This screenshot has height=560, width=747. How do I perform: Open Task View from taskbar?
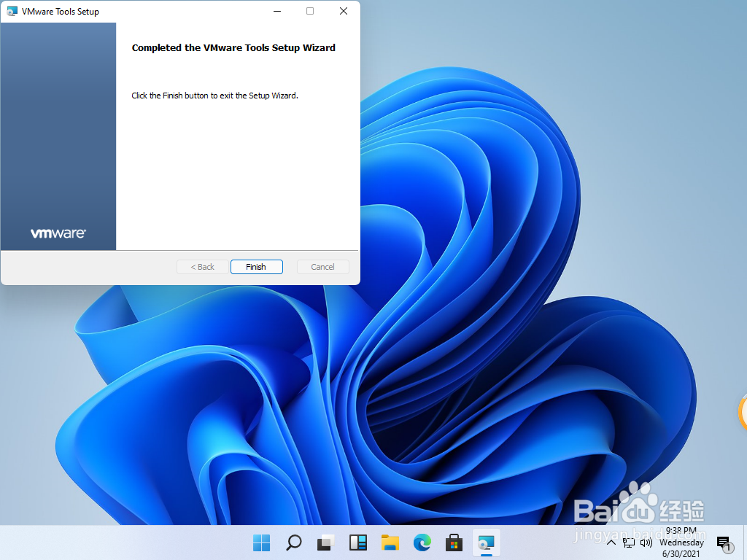pyautogui.click(x=326, y=542)
